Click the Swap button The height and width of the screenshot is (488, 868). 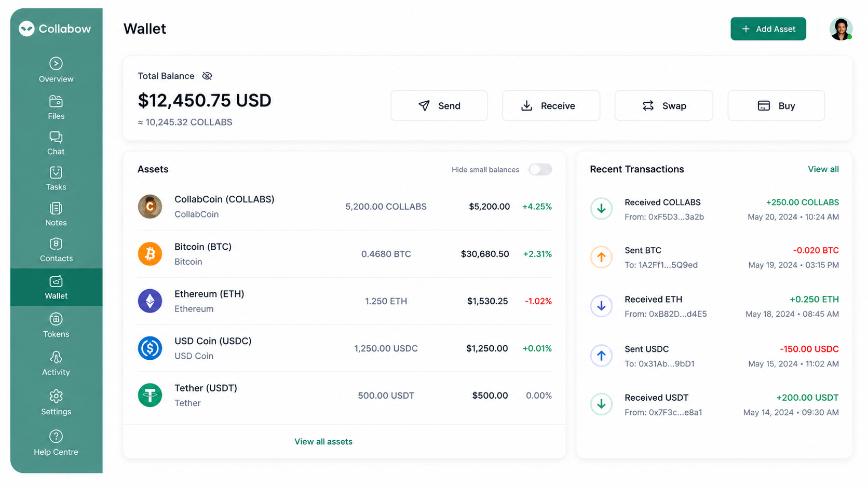[x=663, y=106]
